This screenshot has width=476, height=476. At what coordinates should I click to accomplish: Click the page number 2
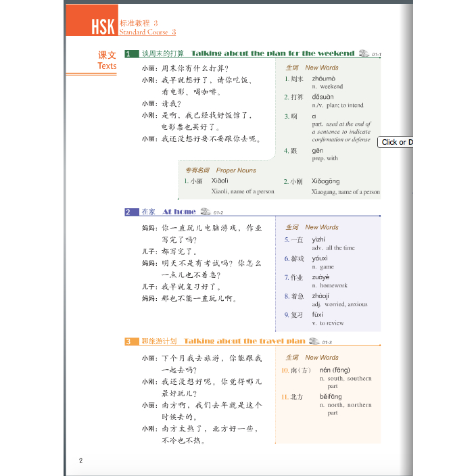pos(80,461)
